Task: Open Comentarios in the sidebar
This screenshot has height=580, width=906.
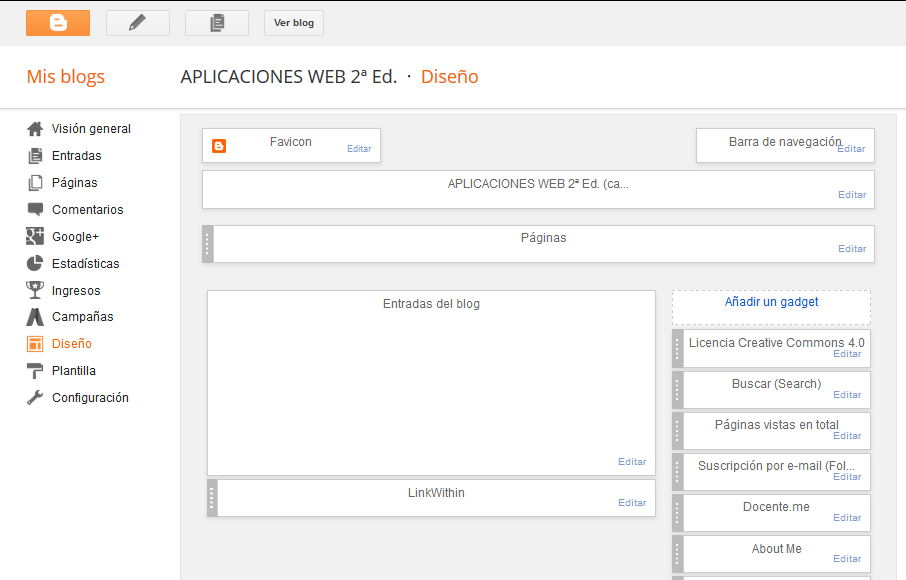Action: click(87, 210)
